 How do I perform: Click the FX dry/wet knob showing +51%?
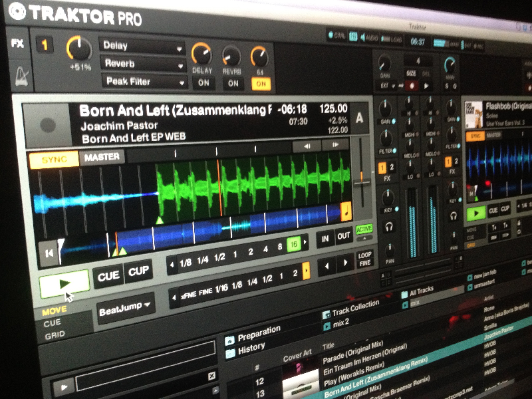point(79,48)
